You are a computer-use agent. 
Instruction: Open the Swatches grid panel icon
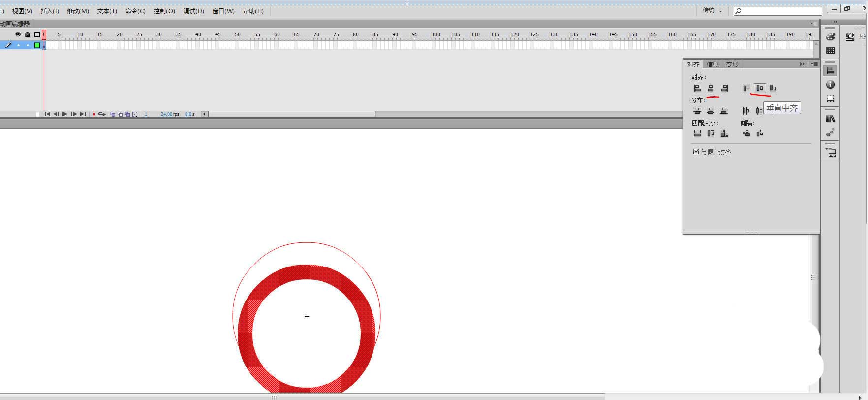coord(831,50)
